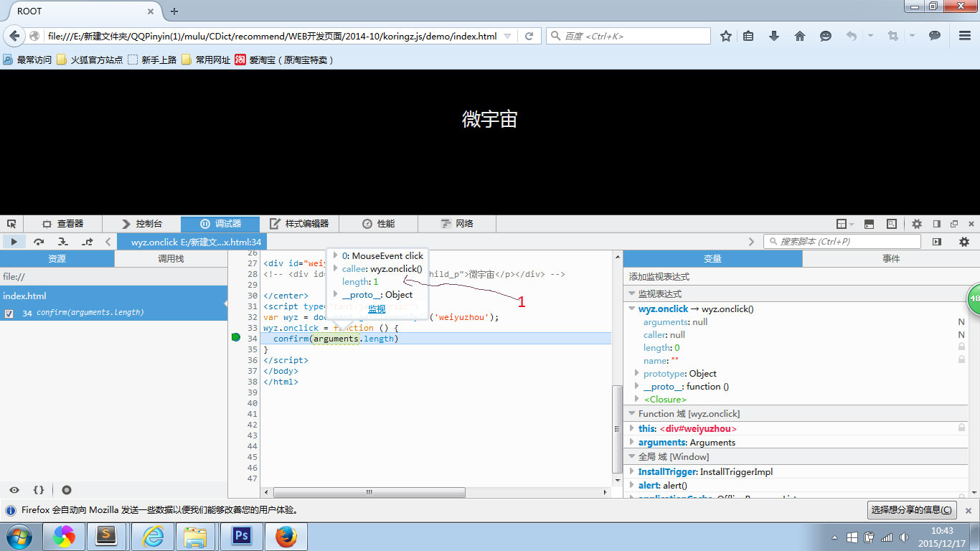
Task: Click the 选择想分享的信息 button
Action: click(x=912, y=510)
